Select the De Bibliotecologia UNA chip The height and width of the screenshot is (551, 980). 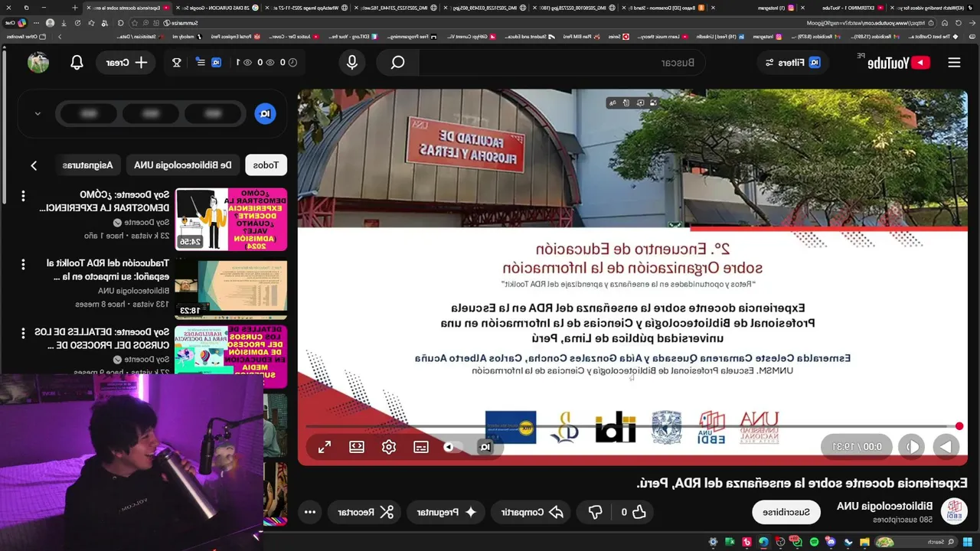click(183, 165)
